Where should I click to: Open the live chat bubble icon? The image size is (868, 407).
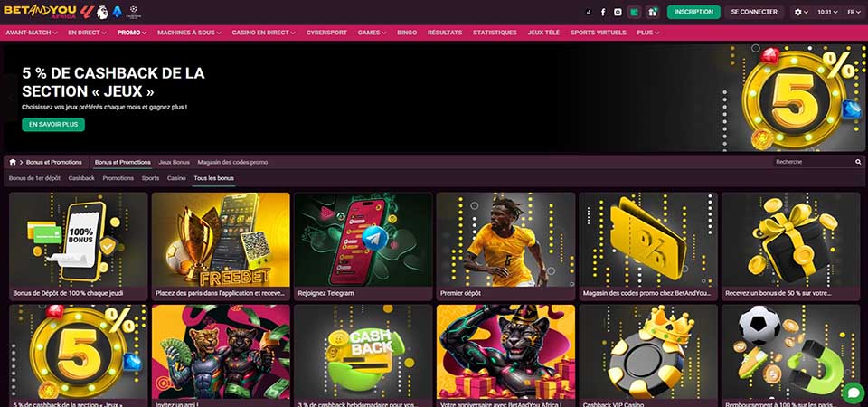point(853,393)
